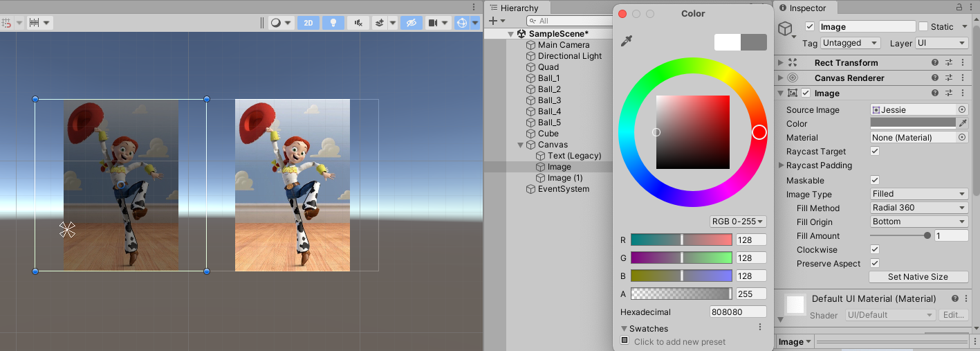Viewport: 980px width, 351px height.
Task: Open Source Image object picker circle
Action: tap(961, 110)
